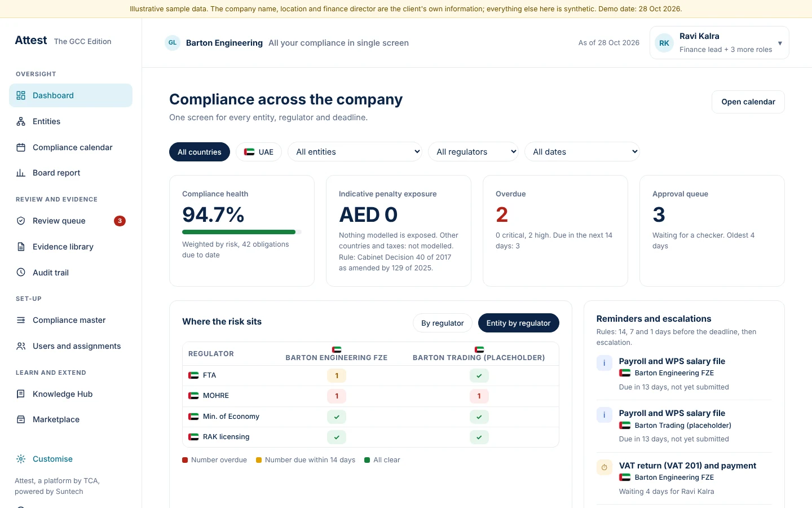Click the Compliance master list icon
Screen dimensions: 812x508
tap(21, 320)
